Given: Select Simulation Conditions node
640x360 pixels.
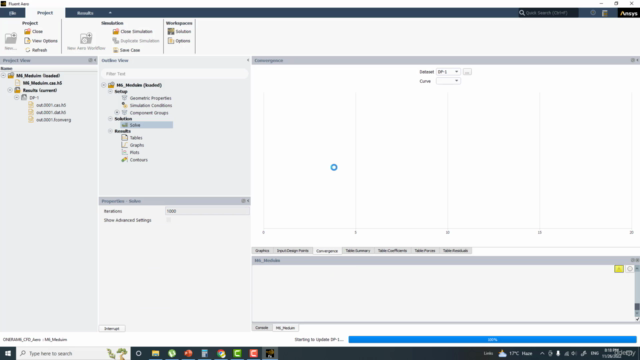Looking at the screenshot, I should [151, 105].
